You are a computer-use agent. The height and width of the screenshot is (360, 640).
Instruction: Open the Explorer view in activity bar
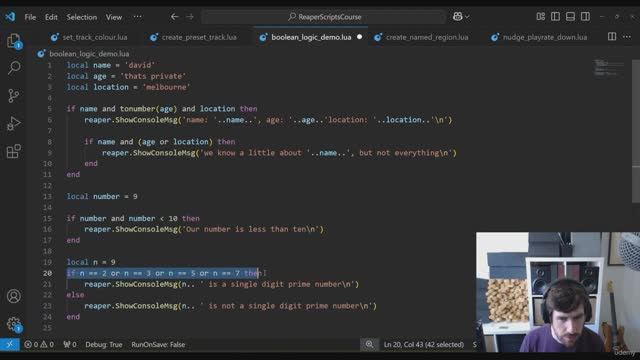click(14, 41)
